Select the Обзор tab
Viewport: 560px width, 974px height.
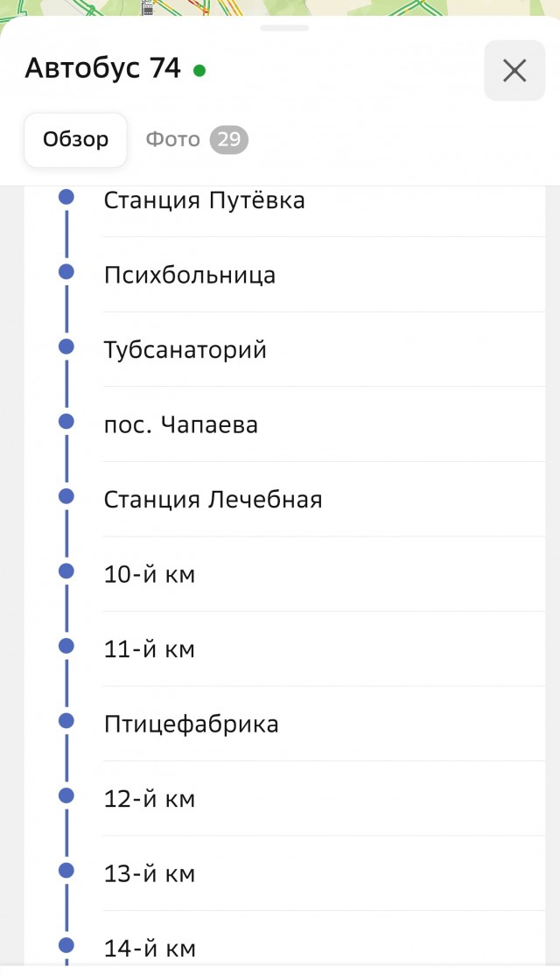tap(74, 139)
